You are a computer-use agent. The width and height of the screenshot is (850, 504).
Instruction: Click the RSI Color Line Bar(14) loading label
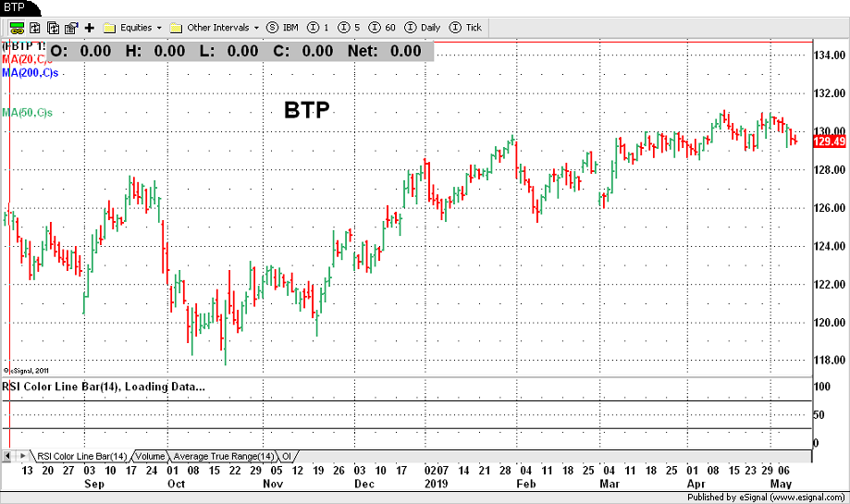(104, 387)
